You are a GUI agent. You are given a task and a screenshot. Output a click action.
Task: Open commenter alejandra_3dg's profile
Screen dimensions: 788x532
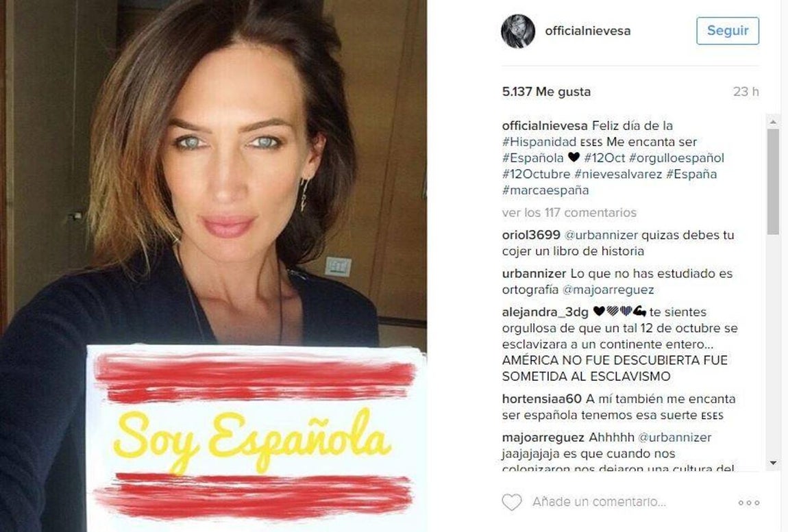[x=545, y=312]
